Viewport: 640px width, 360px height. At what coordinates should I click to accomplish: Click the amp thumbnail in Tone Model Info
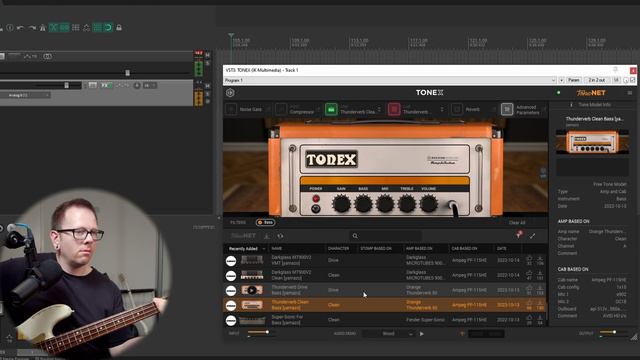pyautogui.click(x=592, y=141)
